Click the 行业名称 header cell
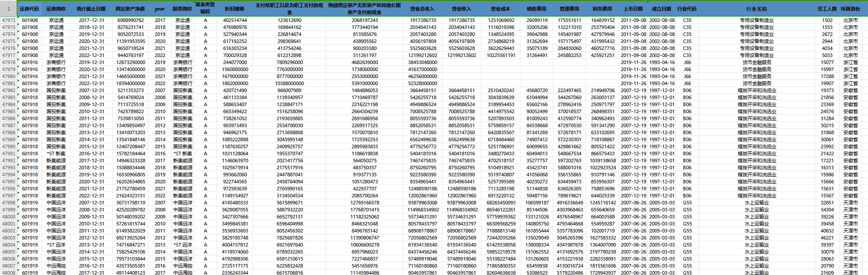The width and height of the screenshot is (868, 275). (x=757, y=9)
